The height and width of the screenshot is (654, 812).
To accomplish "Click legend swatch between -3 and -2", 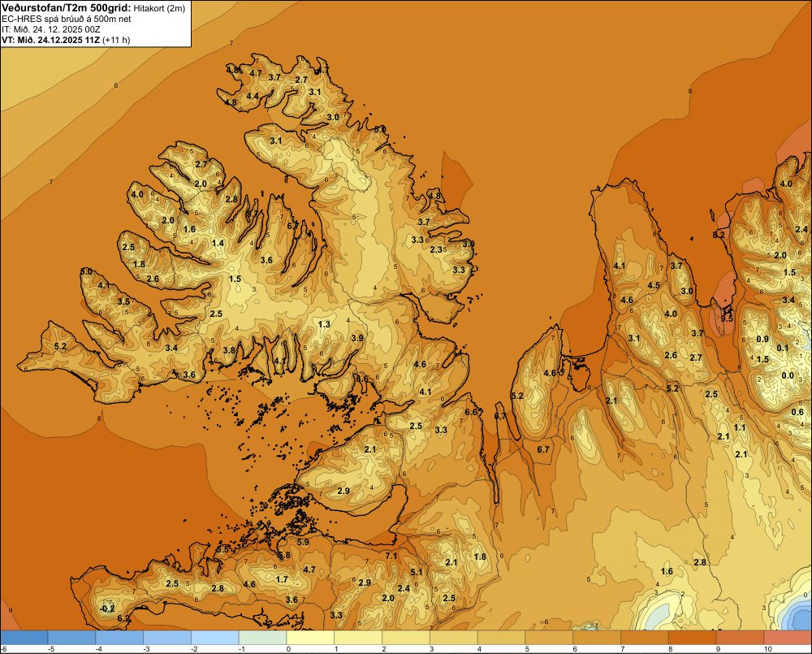I will [x=167, y=638].
